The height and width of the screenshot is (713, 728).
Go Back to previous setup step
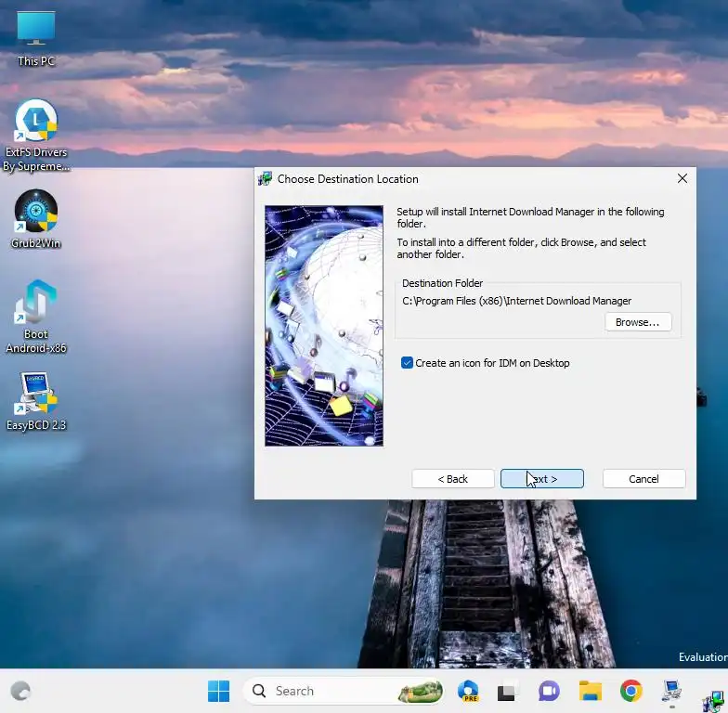453,479
